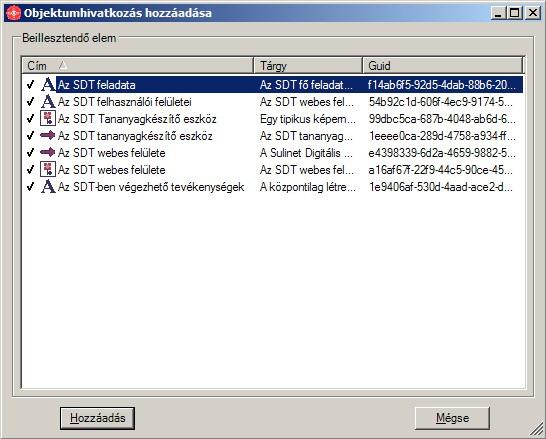Click the text icon of Az SDT felhasználói felületei
546x439 pixels.
[x=48, y=102]
